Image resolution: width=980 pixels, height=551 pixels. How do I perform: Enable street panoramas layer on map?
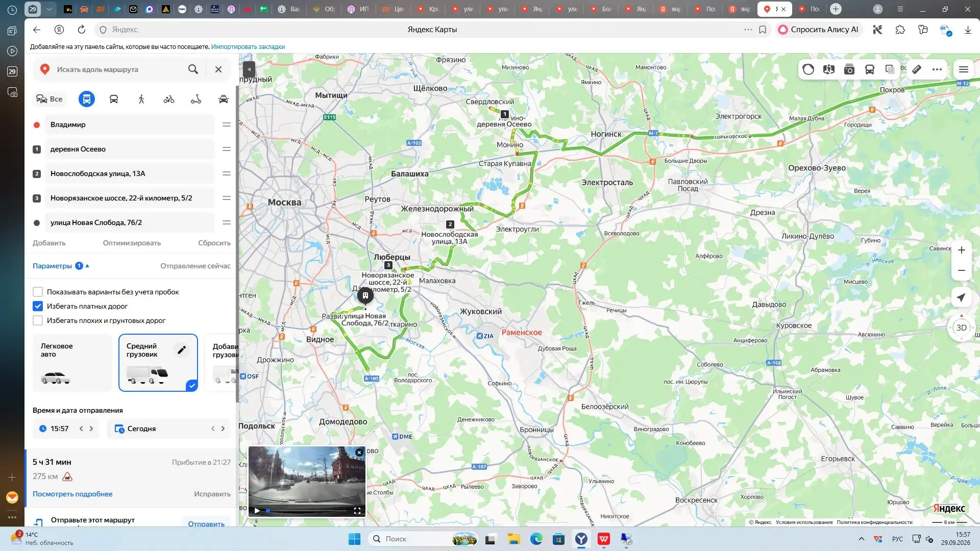829,69
